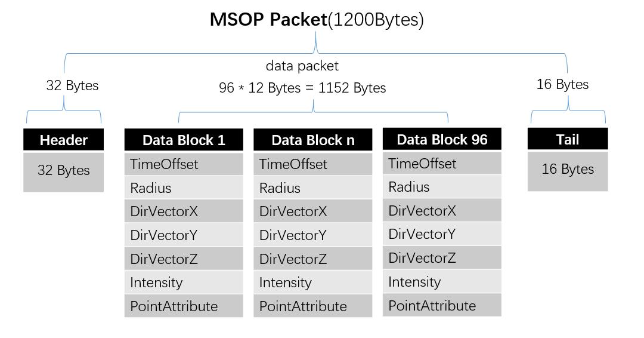The width and height of the screenshot is (644, 338).
Task: Click Radius row in Data Block n
Action: coord(313,188)
